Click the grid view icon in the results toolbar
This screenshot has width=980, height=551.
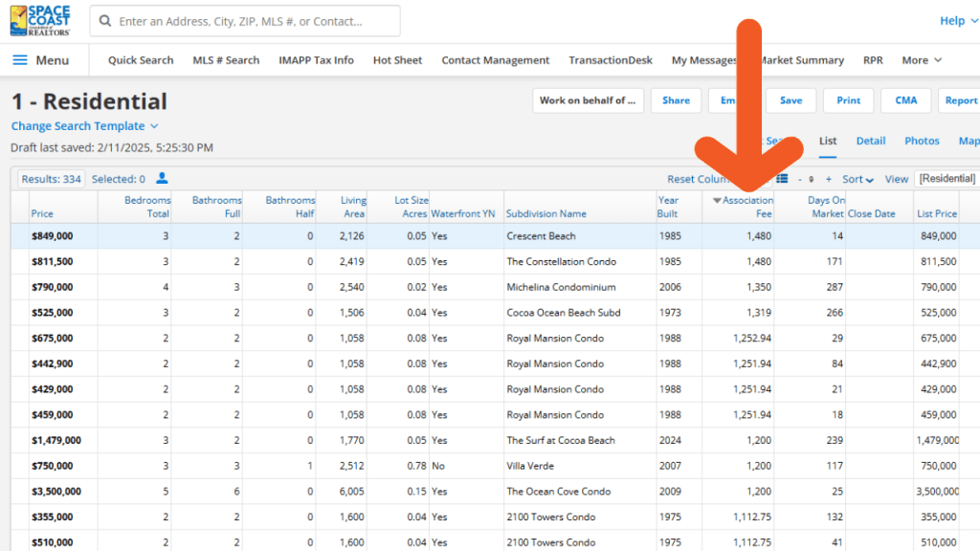coord(782,179)
